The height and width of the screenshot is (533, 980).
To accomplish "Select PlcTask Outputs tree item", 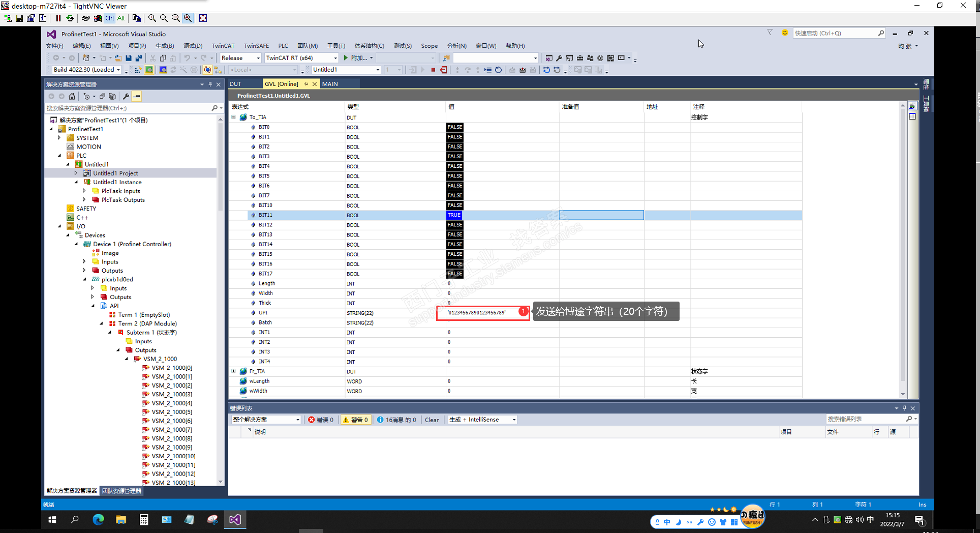I will 123,200.
